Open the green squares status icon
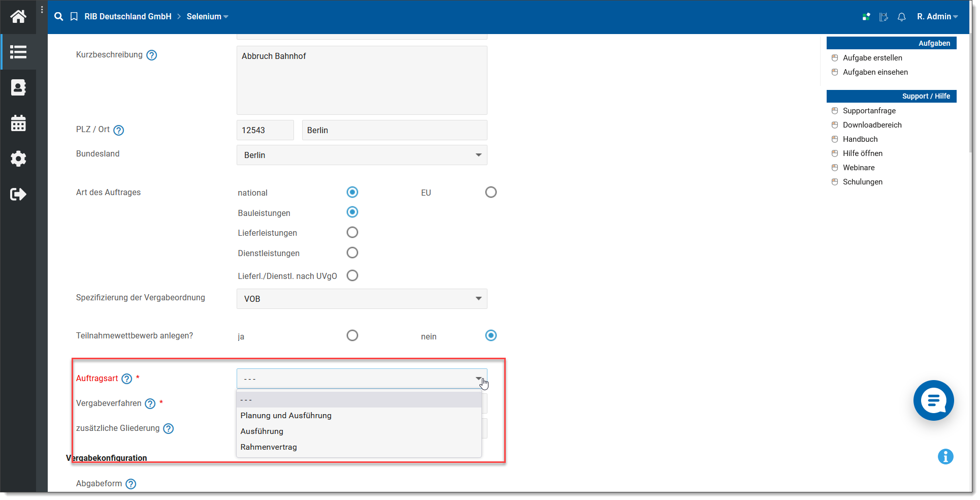 coord(866,17)
